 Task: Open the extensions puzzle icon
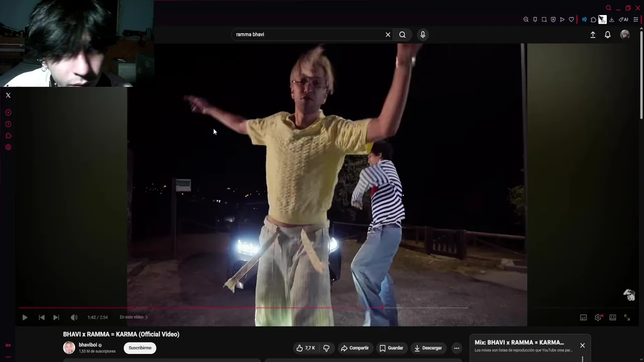coord(593,20)
